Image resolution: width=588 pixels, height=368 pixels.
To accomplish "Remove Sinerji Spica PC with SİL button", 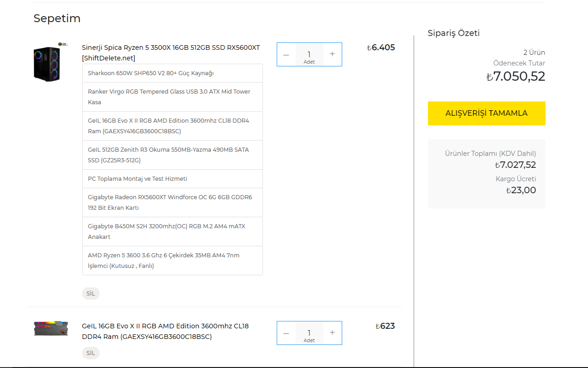I will coord(91,294).
